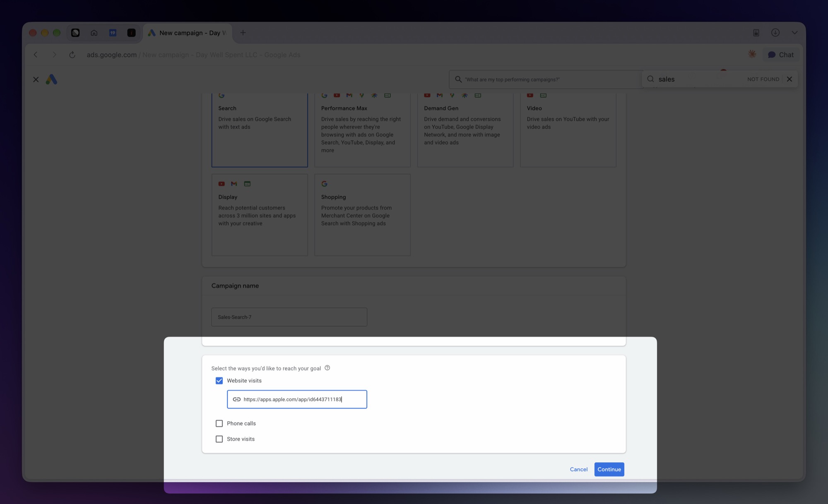Screen dimensions: 828x504
Task: Close the find-in-page bar
Action: pyautogui.click(x=789, y=79)
